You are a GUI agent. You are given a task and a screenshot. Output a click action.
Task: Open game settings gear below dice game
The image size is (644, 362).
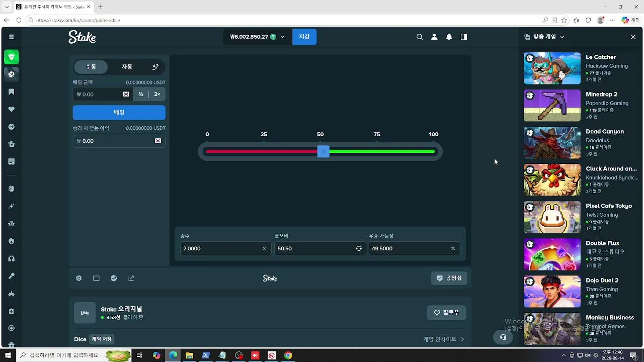coord(78,278)
